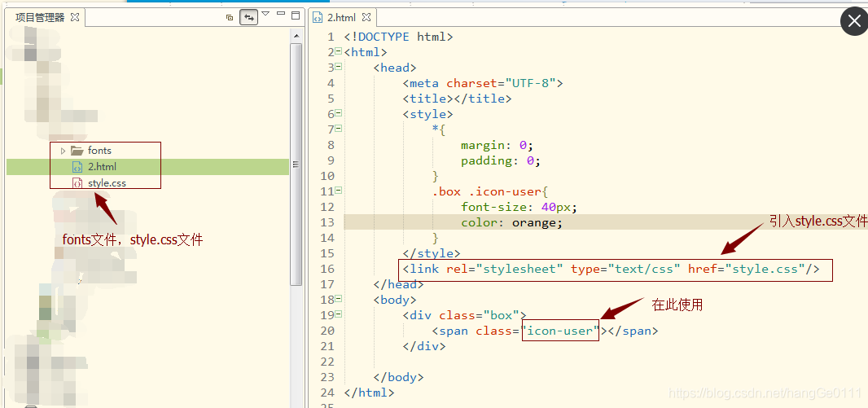Click the closing </style> tag
Viewport: 868px width, 408px height.
click(432, 253)
